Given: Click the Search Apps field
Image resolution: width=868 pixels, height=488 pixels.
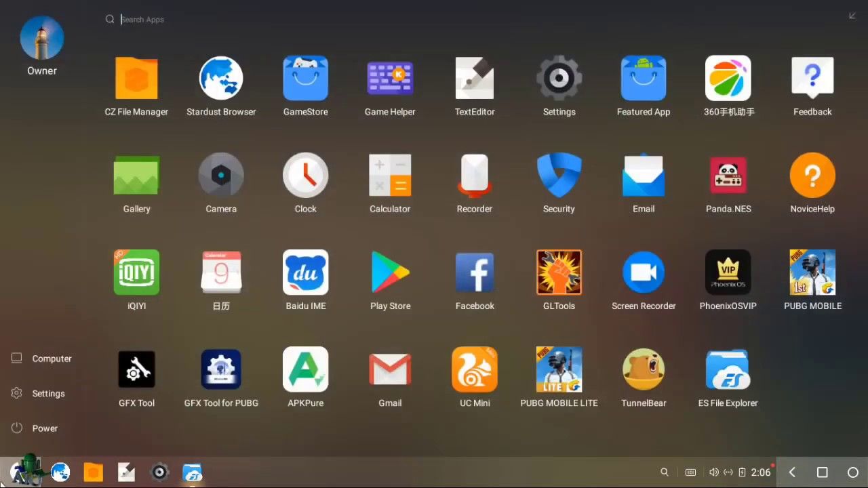Looking at the screenshot, I should pos(203,20).
